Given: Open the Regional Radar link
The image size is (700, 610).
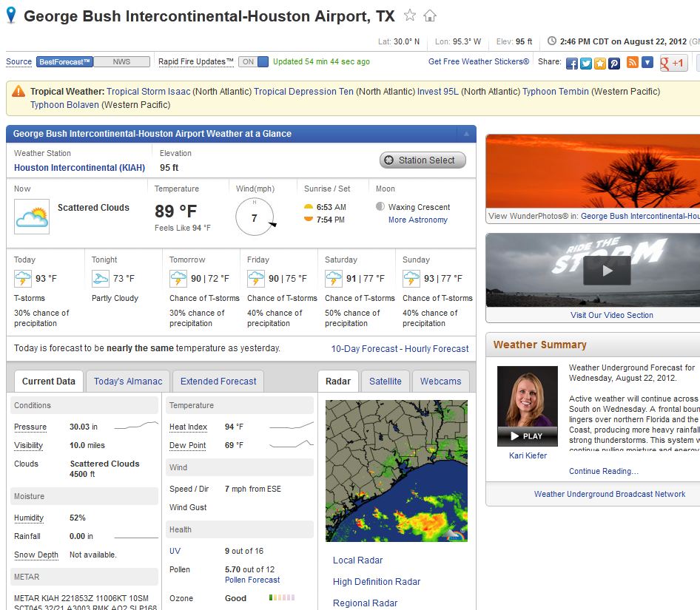Looking at the screenshot, I should [365, 603].
